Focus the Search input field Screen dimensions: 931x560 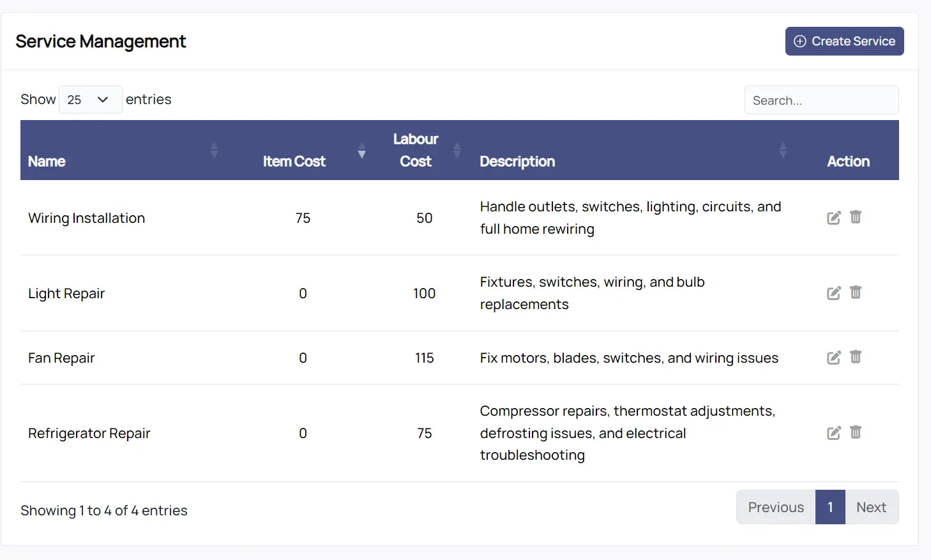point(821,100)
